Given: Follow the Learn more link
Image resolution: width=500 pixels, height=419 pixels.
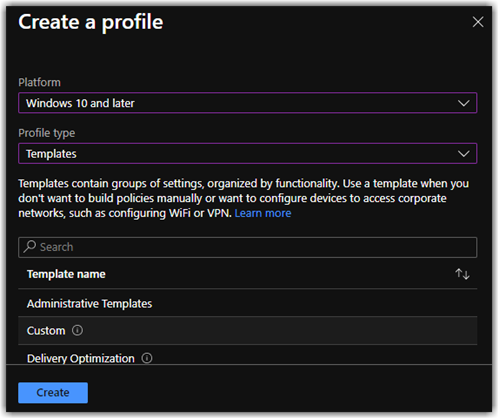Looking at the screenshot, I should [263, 213].
